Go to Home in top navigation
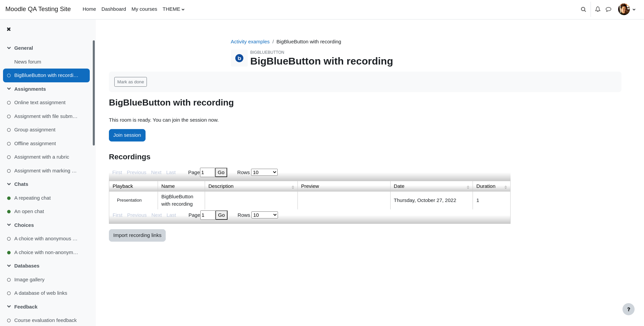Screen dimensions: 644x326 pos(89,9)
